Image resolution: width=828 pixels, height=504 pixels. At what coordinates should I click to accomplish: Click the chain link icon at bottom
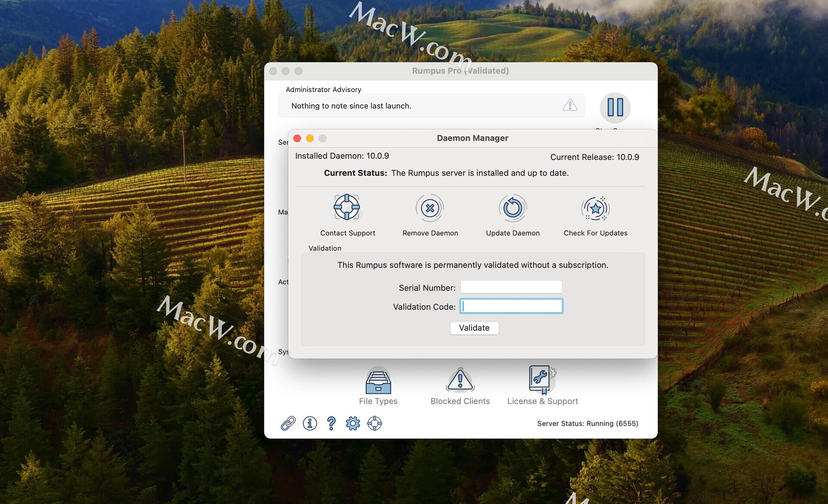[x=288, y=423]
